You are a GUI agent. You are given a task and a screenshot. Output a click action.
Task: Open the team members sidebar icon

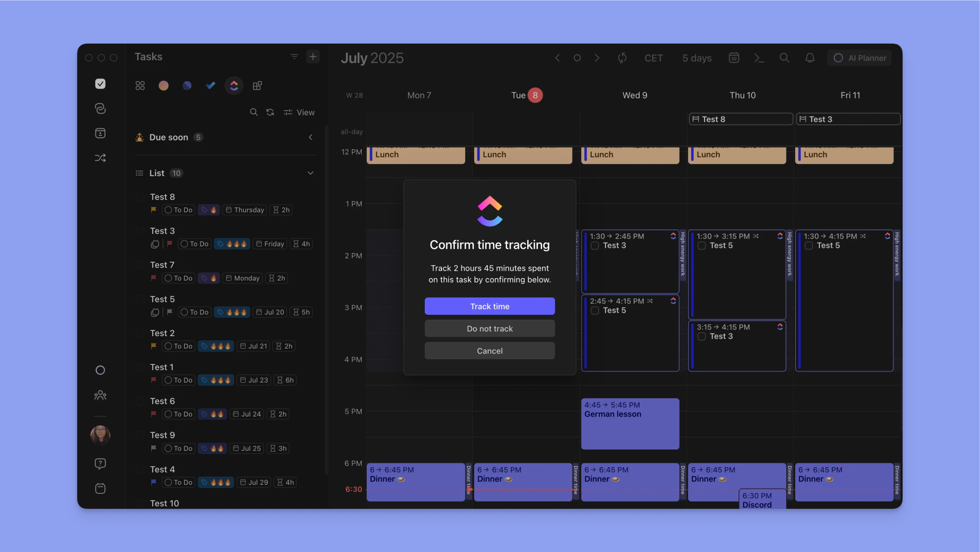pos(100,395)
